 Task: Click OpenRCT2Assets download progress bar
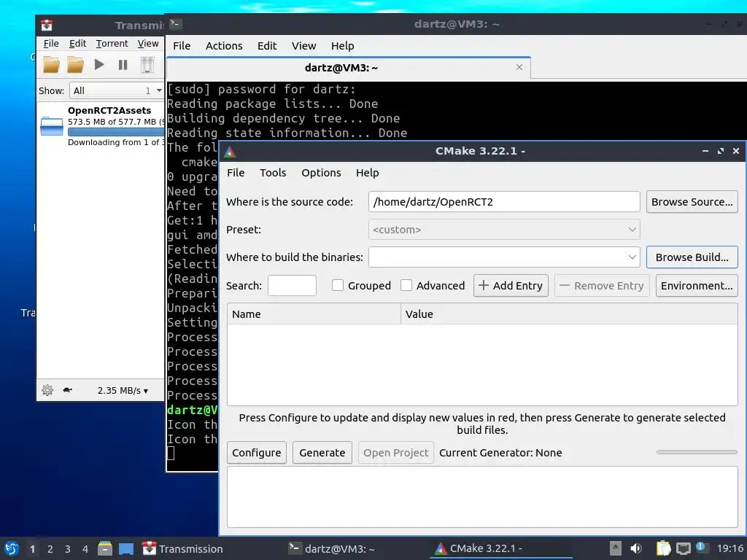(x=116, y=132)
